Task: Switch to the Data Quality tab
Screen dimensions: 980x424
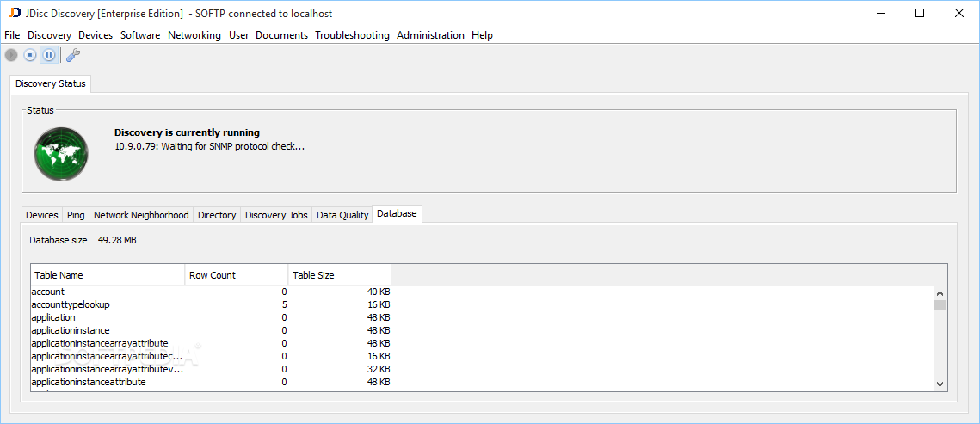Action: tap(342, 215)
